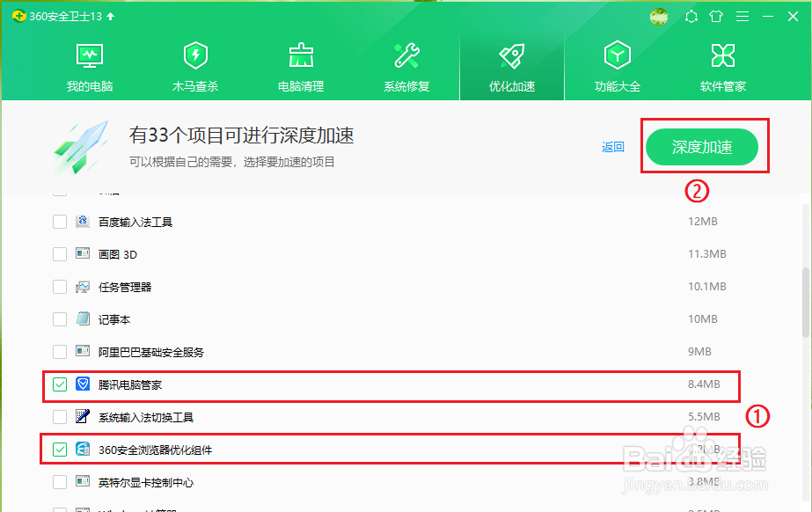The height and width of the screenshot is (512, 812).
Task: Click the 返回 link
Action: tap(612, 147)
